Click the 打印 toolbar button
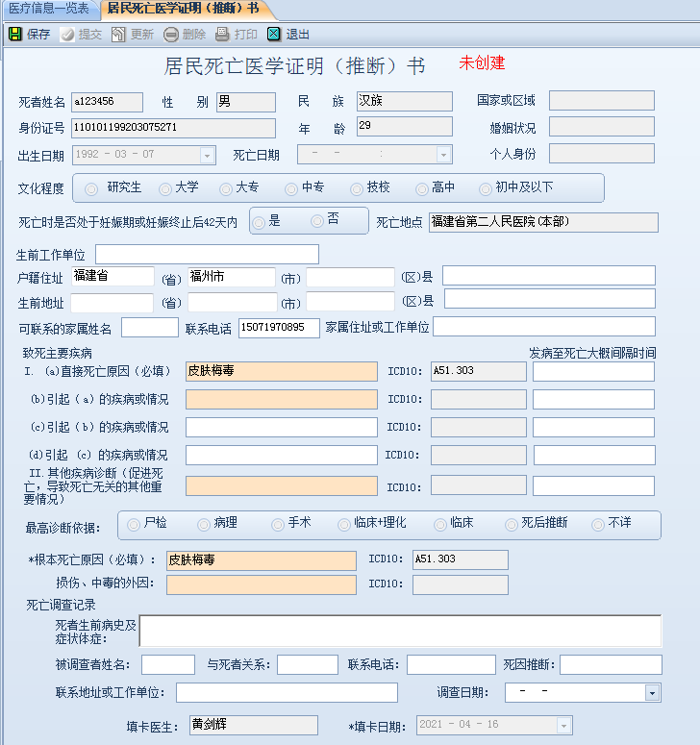This screenshot has height=745, width=700. click(237, 35)
